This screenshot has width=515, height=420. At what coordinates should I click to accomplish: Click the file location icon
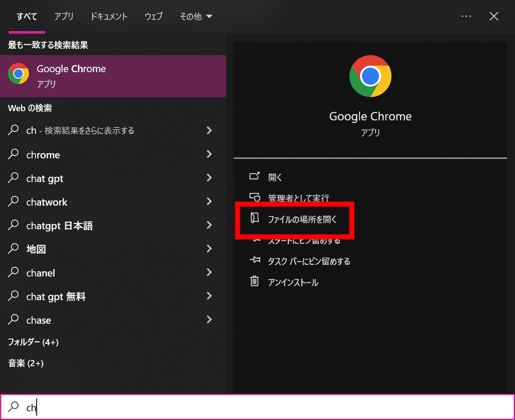click(255, 218)
